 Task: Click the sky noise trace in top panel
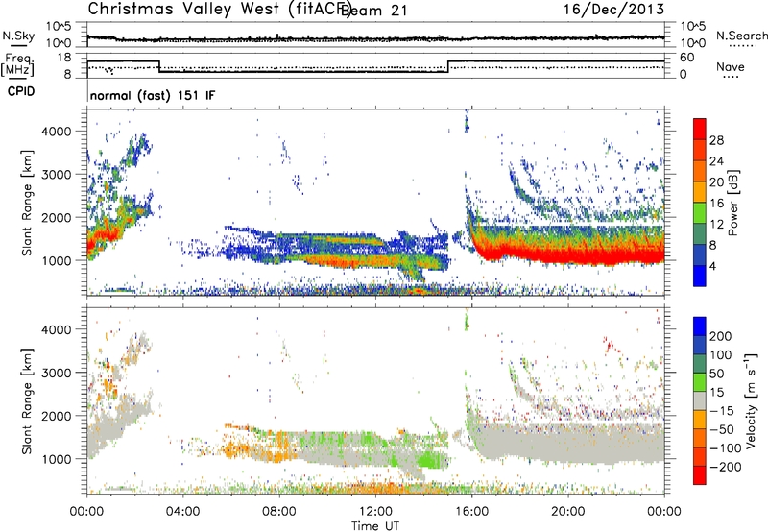click(375, 38)
